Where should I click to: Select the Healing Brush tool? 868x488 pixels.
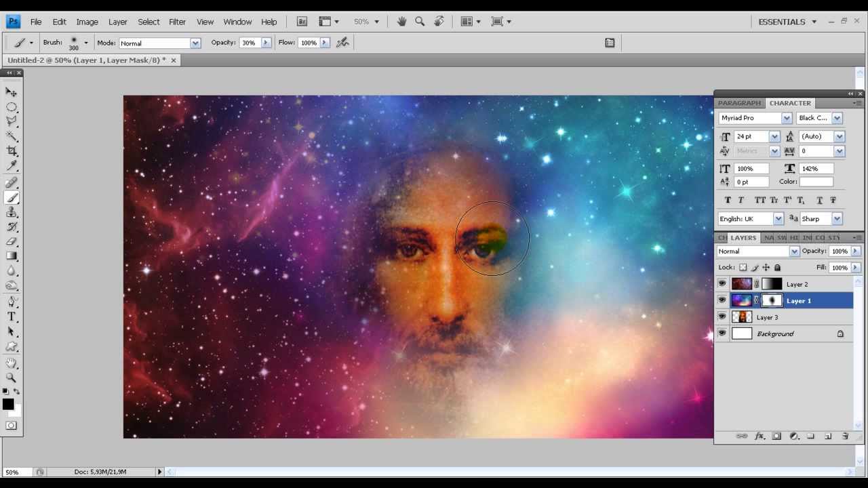click(x=12, y=183)
